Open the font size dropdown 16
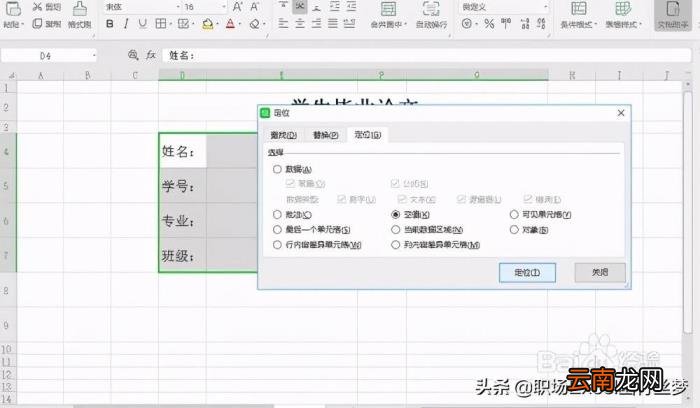 [x=224, y=7]
